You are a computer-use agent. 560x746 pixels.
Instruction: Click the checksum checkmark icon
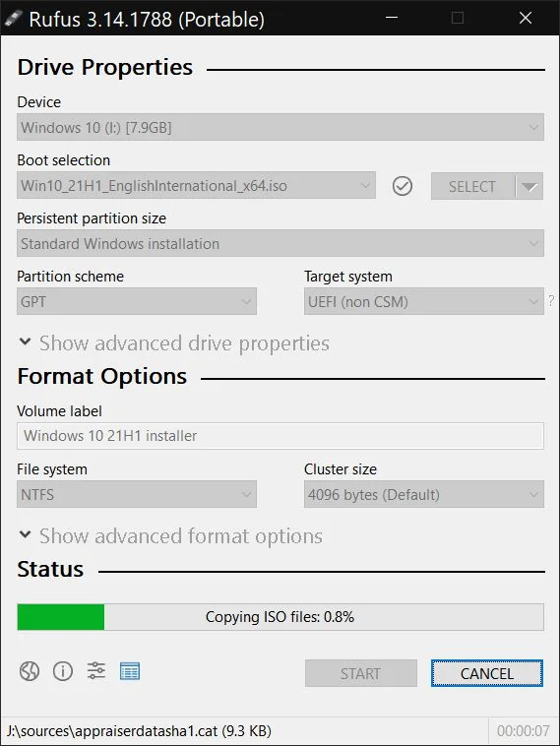(403, 186)
